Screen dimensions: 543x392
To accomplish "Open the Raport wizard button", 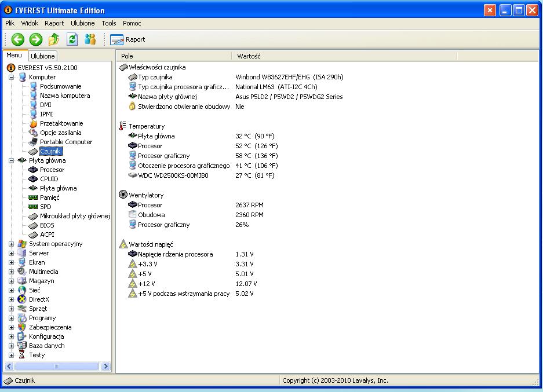I will point(127,39).
